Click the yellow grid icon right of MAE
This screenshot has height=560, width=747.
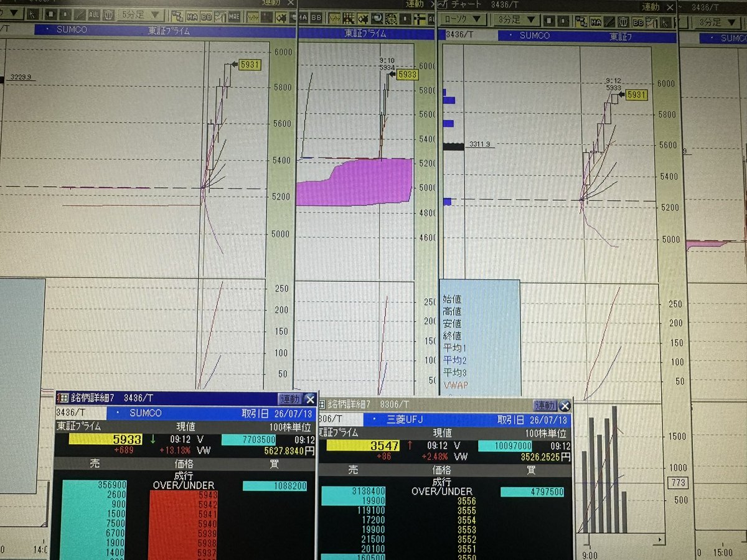point(253,17)
